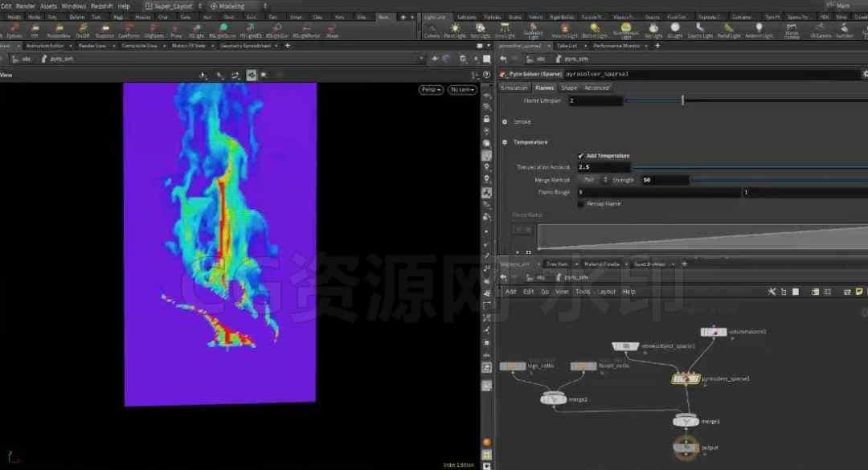Screen dimensions: 868x470
Task: Open the Layout menu in the network editor
Action: 607,292
